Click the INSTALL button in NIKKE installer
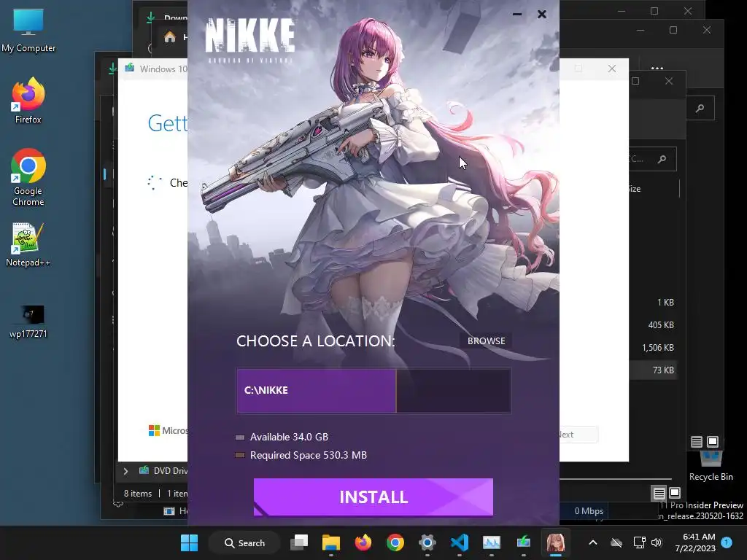 point(373,497)
